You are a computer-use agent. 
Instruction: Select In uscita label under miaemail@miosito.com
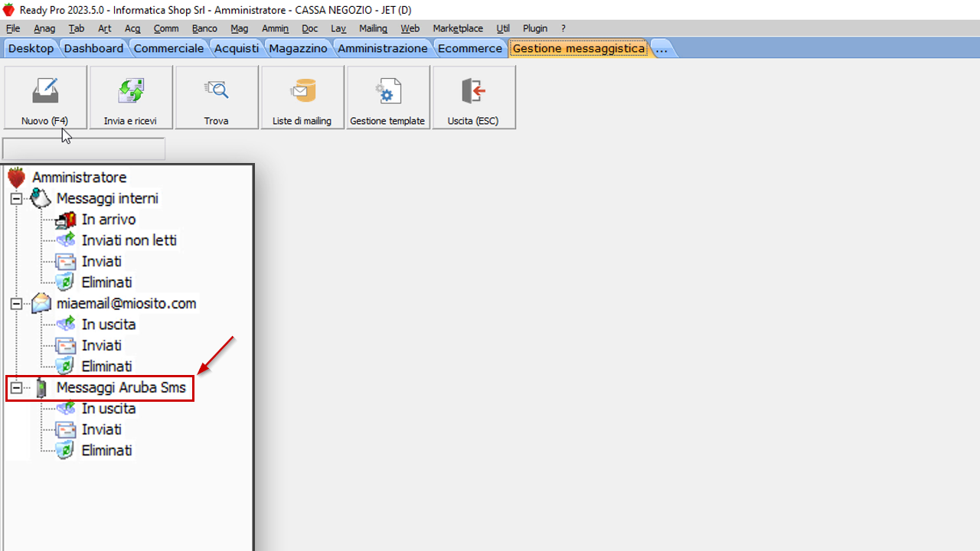pyautogui.click(x=109, y=324)
